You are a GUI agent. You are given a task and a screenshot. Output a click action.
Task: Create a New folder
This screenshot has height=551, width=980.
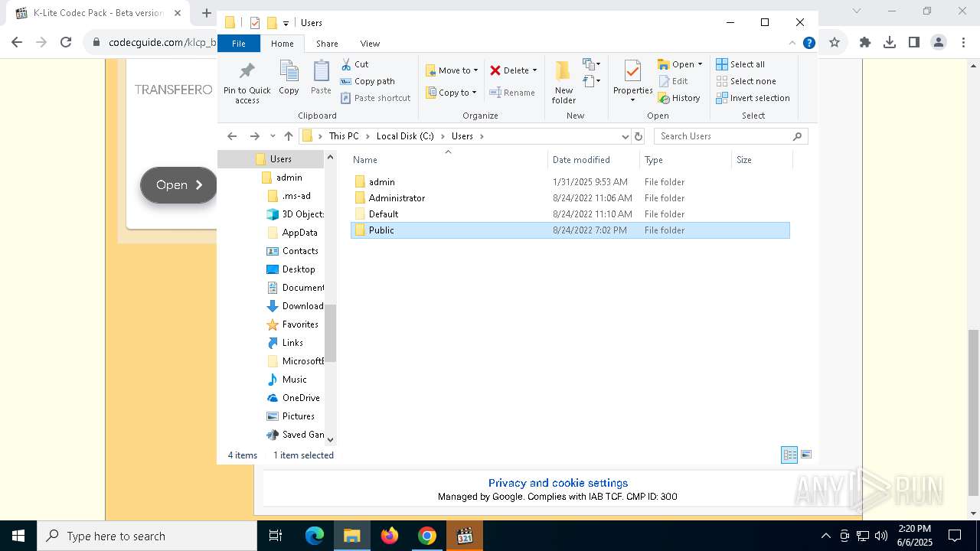tap(563, 82)
